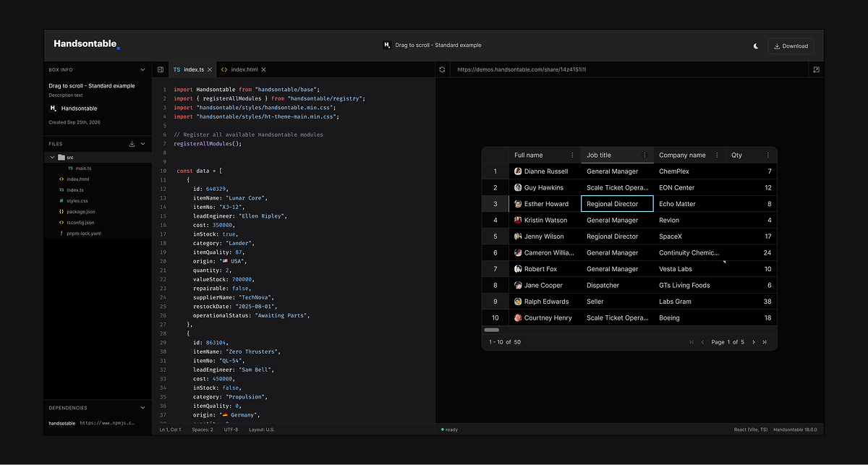Click Guy Hawkins avatar image
The image size is (868, 465).
[518, 188]
